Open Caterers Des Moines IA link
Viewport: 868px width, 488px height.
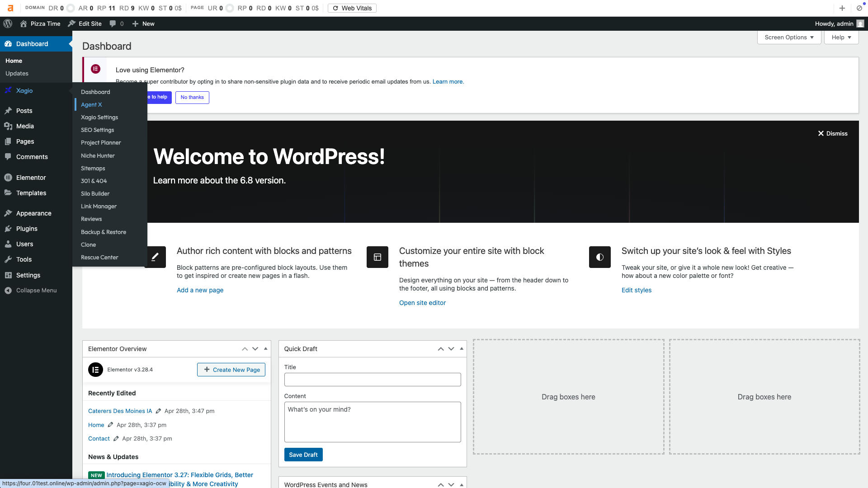120,411
